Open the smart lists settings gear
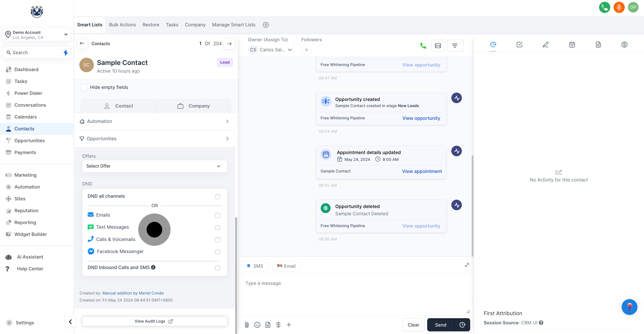This screenshot has width=644, height=334. pyautogui.click(x=266, y=25)
